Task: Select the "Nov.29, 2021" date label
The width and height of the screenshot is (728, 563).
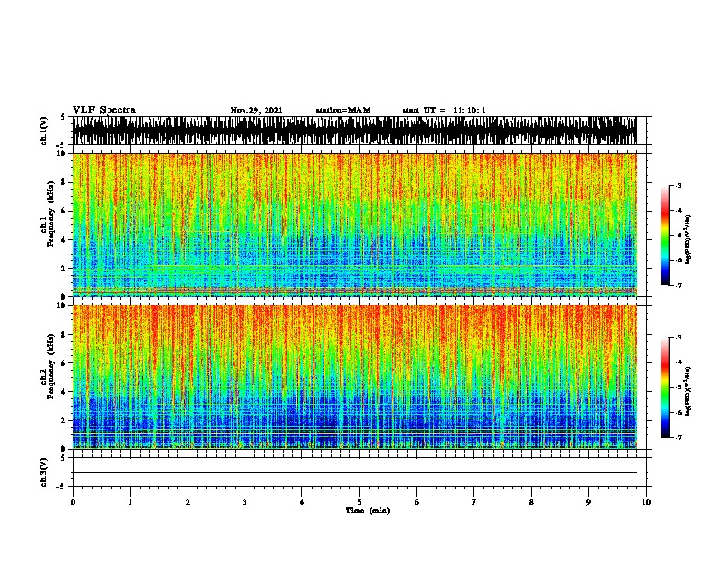Action: tap(256, 110)
